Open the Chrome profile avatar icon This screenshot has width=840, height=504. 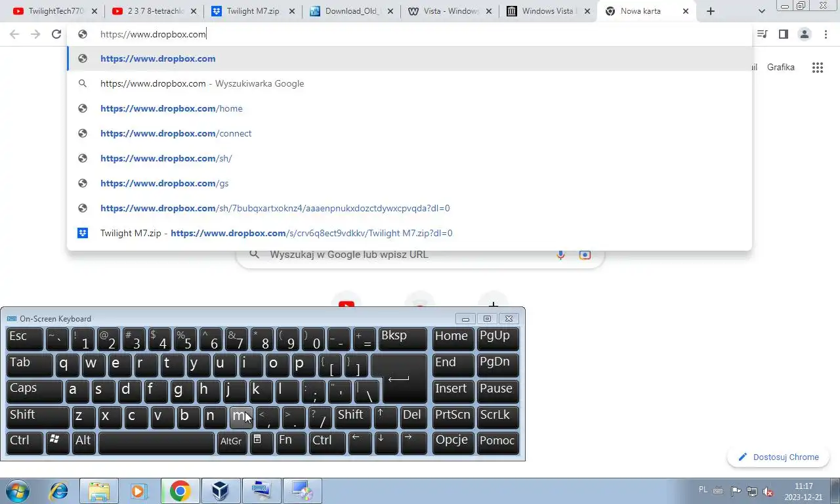click(804, 34)
